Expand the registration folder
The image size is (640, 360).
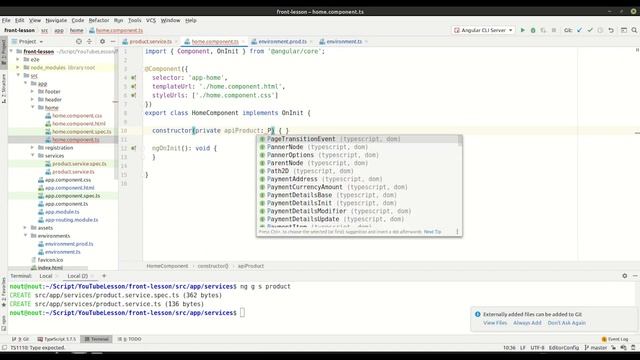tap(33, 148)
